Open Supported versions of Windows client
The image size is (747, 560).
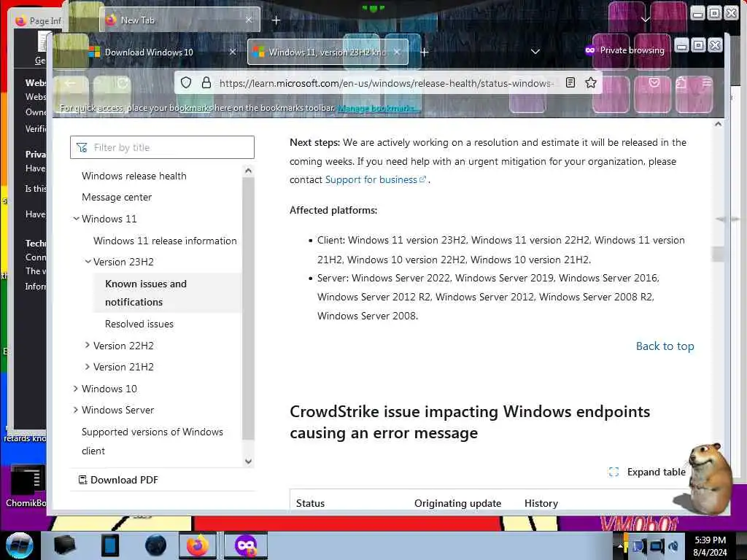pos(152,441)
